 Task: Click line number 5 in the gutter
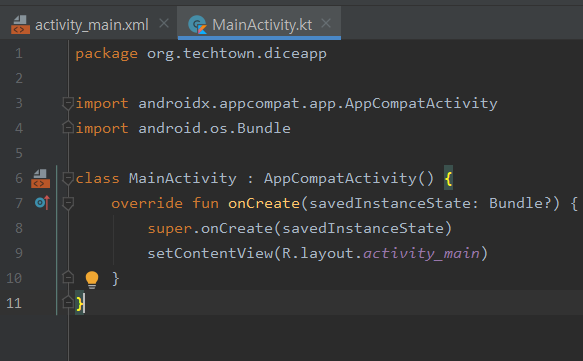click(19, 153)
